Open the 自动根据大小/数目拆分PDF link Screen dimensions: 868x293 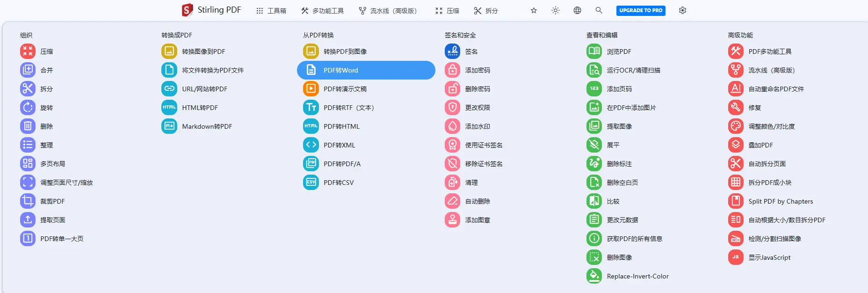point(787,220)
